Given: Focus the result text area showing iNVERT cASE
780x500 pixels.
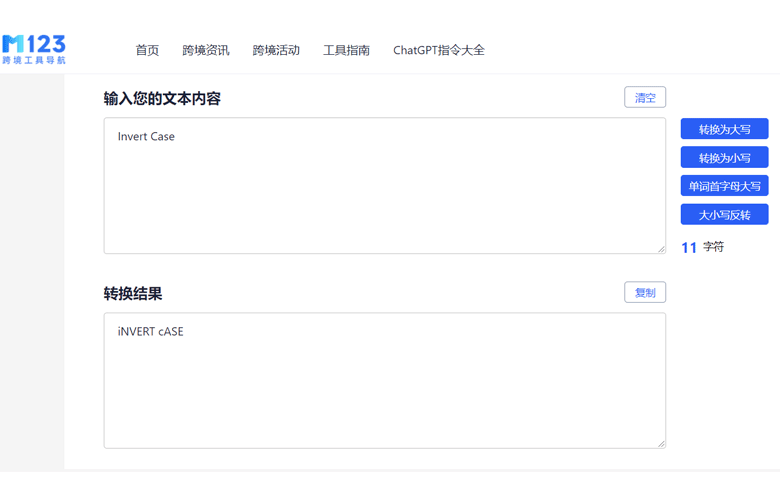Looking at the screenshot, I should 385,381.
